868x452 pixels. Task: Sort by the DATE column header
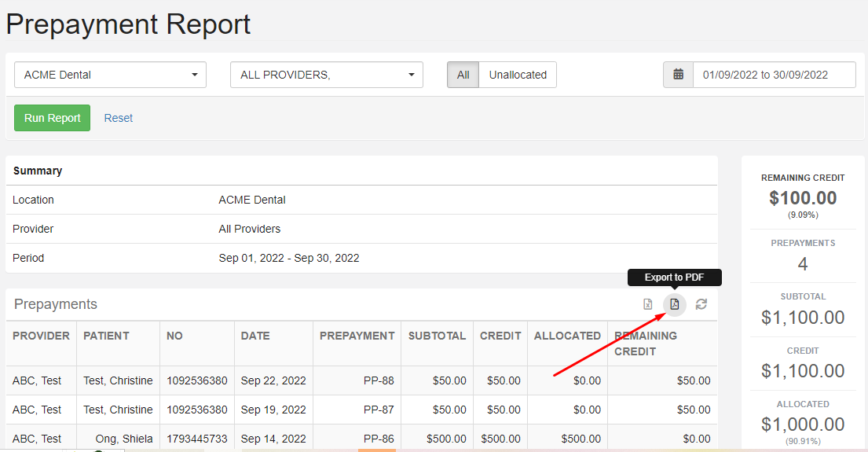click(x=255, y=336)
